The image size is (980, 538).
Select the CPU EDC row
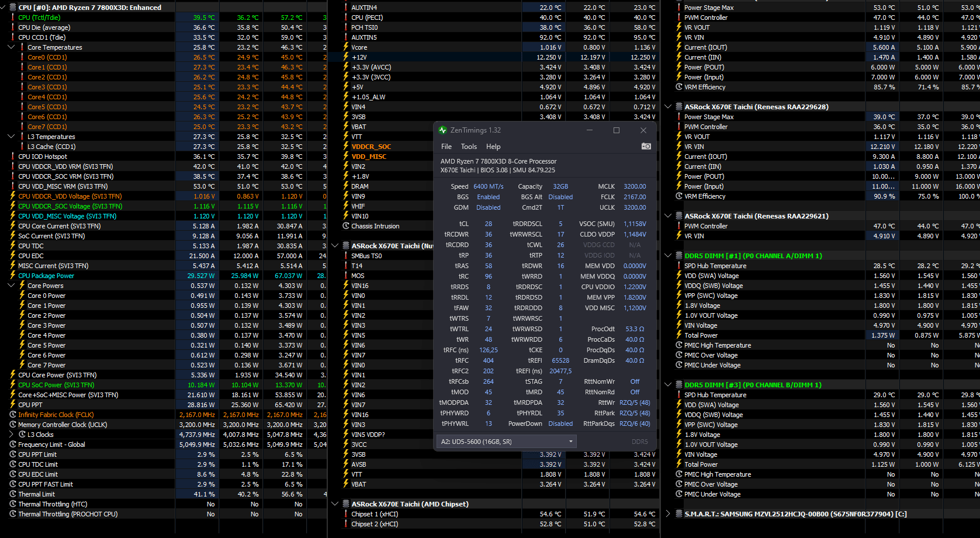[x=163, y=256]
